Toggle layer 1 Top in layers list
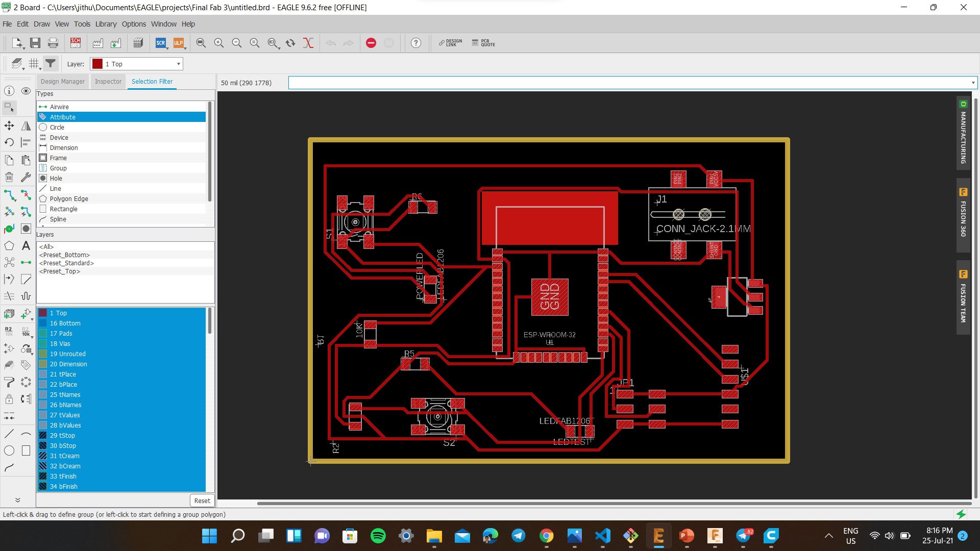Viewport: 980px width, 551px height. [121, 313]
